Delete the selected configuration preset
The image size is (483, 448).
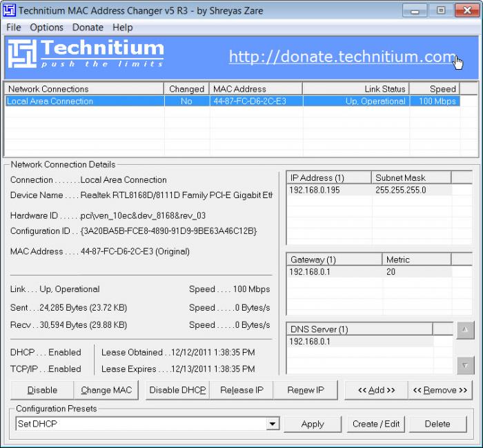pos(437,424)
